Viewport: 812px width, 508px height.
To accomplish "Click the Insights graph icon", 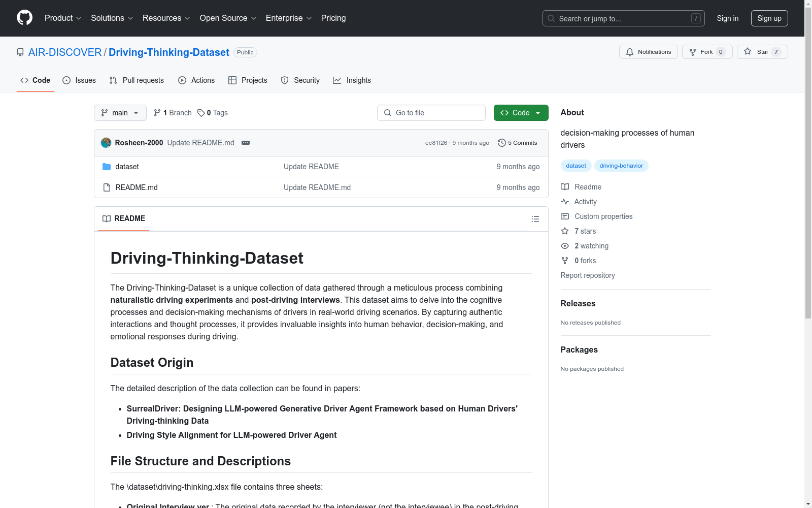I will tap(337, 80).
